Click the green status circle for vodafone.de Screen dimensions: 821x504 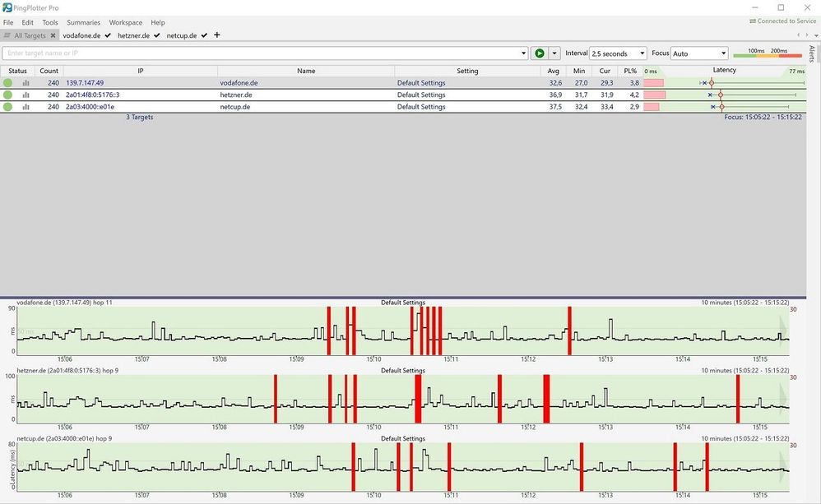pyautogui.click(x=8, y=83)
